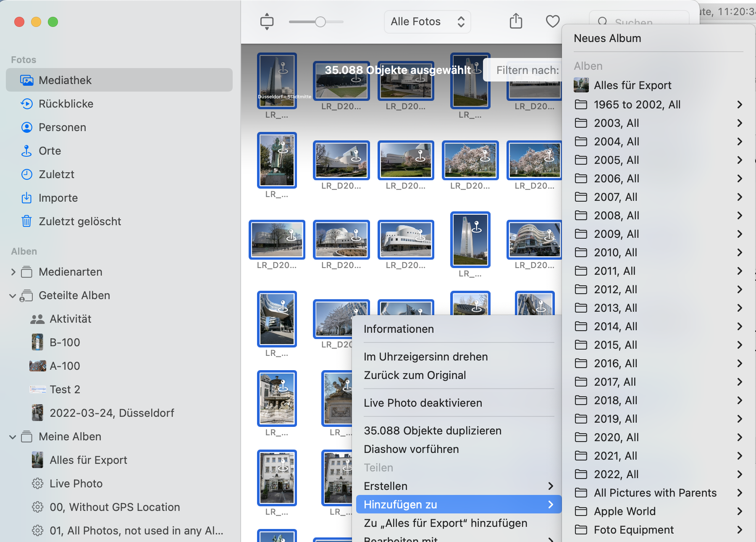This screenshot has width=756, height=542.
Task: Click the heart favorite icon
Action: (552, 21)
